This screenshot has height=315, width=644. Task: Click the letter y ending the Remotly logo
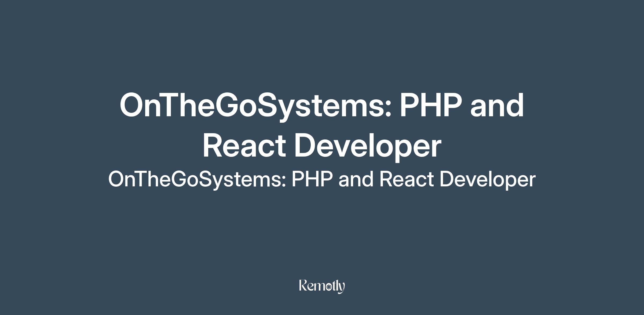(342, 287)
